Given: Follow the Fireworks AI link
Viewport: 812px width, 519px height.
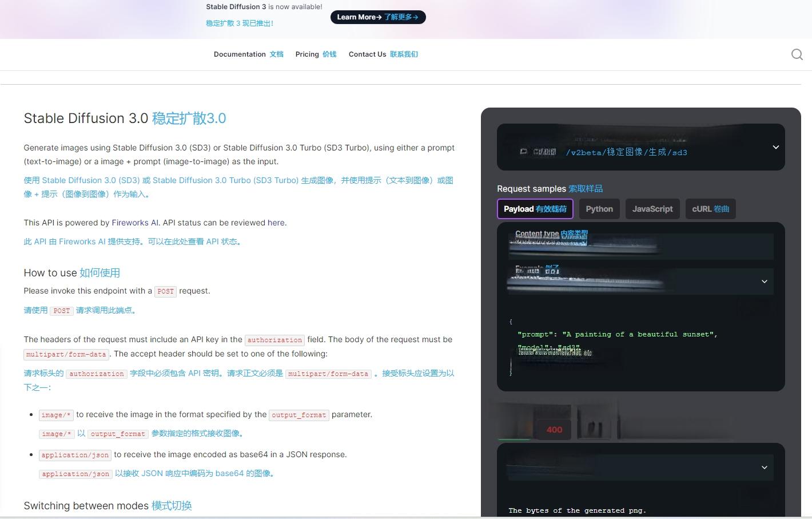Looking at the screenshot, I should [x=135, y=223].
